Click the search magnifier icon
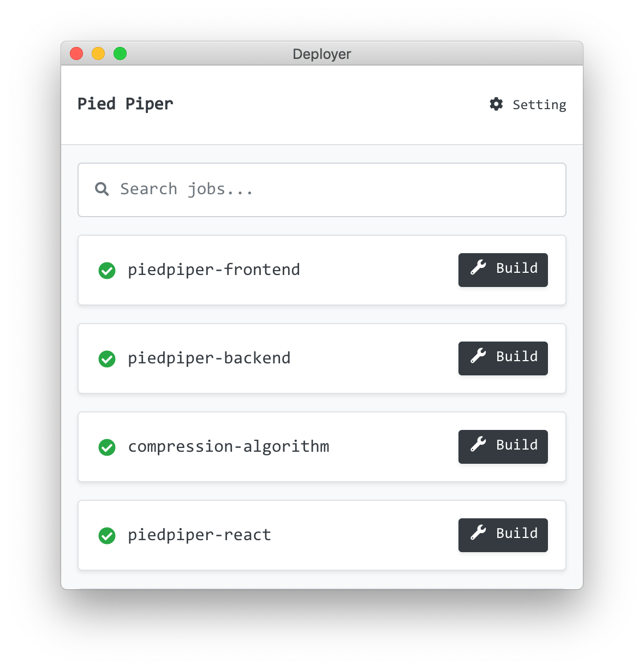Screen dimensions: 644x670 point(102,189)
